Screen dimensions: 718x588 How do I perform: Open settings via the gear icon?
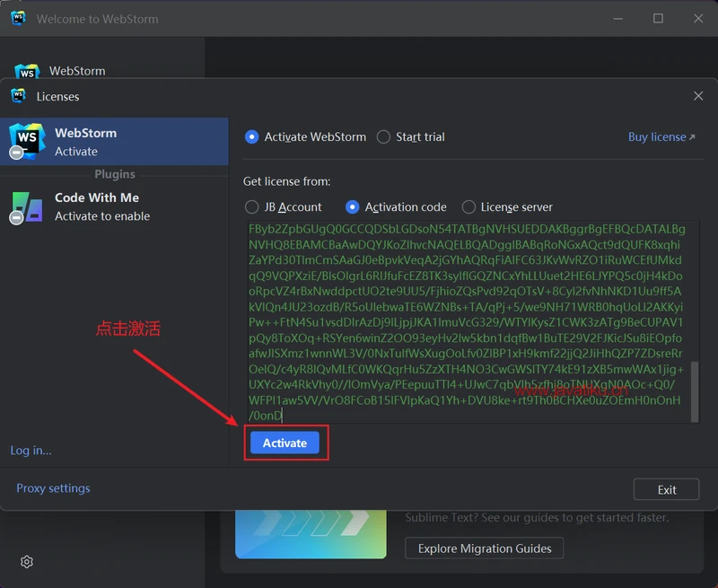[26, 561]
